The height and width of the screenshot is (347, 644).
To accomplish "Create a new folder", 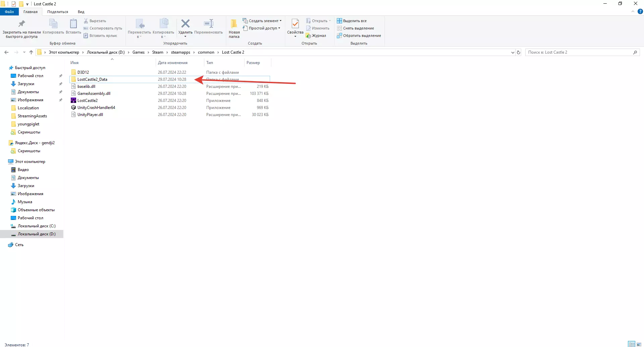I will [234, 28].
